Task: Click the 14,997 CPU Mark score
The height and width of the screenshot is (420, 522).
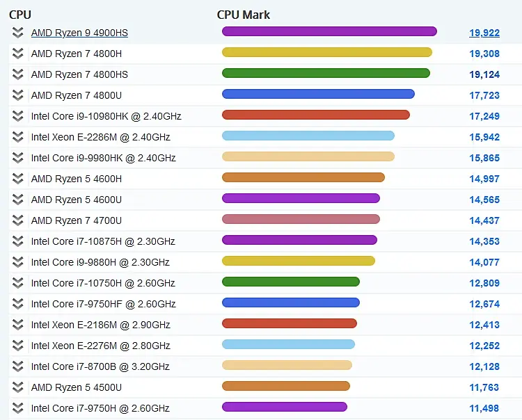Action: click(x=484, y=179)
